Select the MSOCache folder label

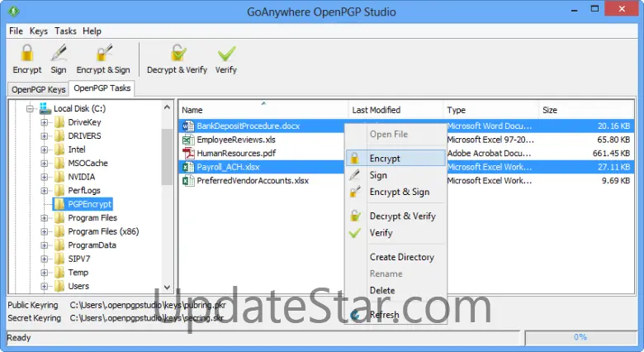click(88, 164)
